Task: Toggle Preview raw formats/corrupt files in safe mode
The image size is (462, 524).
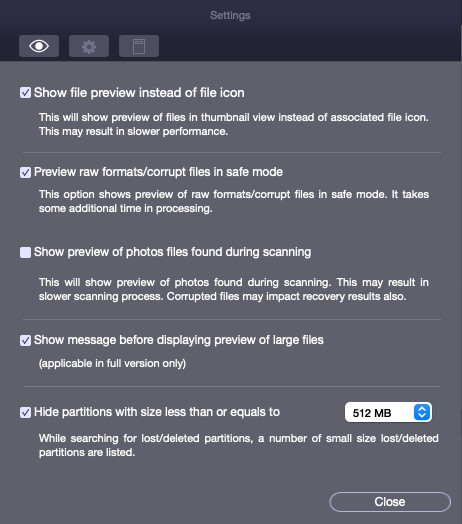Action: (25, 172)
